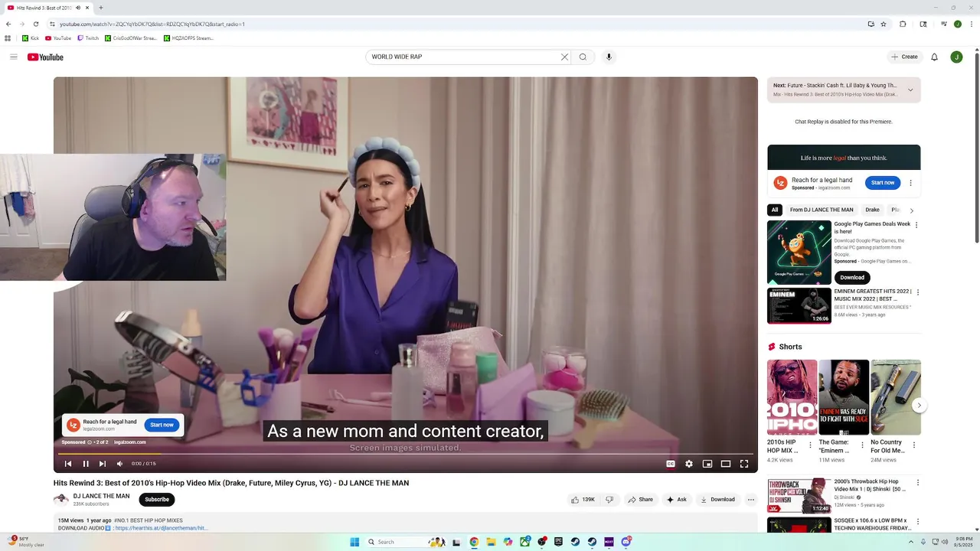This screenshot has width=980, height=551.
Task: Start voice search with microphone icon
Action: pos(609,57)
